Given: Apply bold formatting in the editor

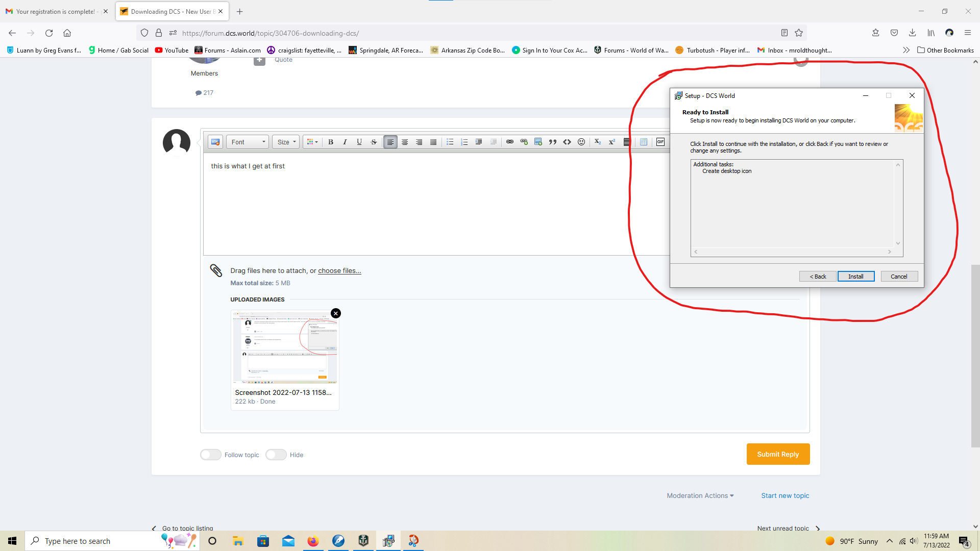Looking at the screenshot, I should [331, 142].
